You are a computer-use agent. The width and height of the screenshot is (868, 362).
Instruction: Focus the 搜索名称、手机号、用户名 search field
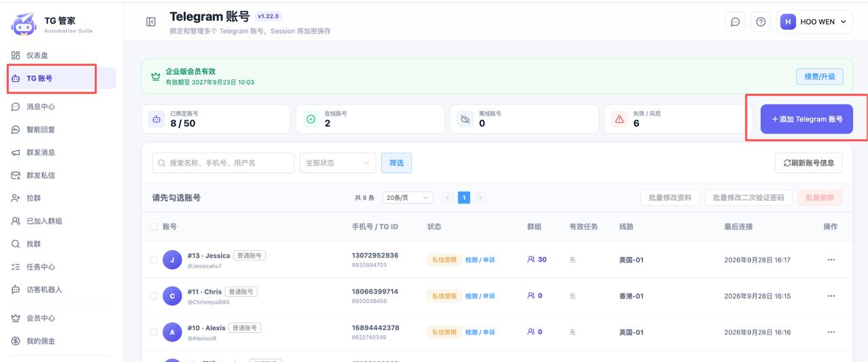click(223, 163)
